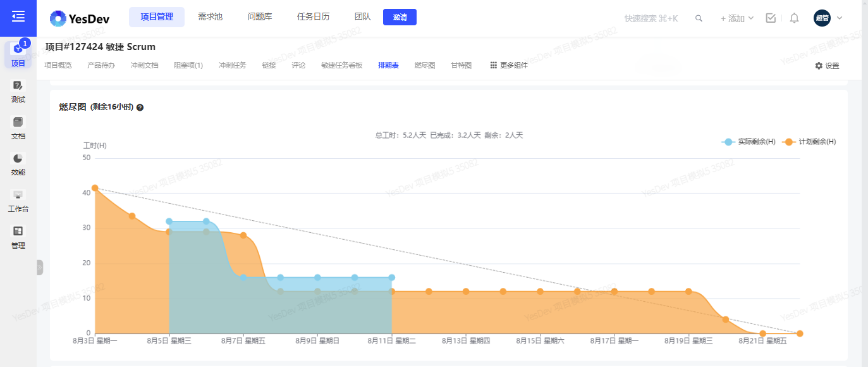868x367 pixels.
Task: Open the 文档 sidebar section
Action: 18,128
